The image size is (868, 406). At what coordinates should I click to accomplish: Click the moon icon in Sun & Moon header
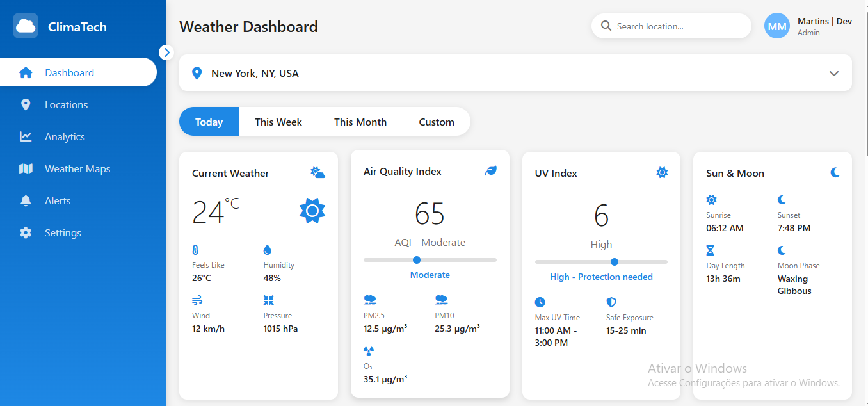point(835,173)
